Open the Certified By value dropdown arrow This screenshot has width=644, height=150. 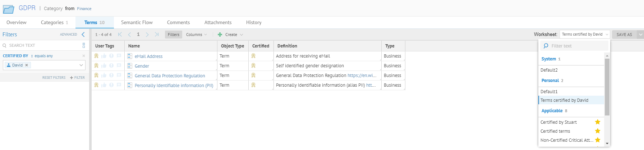pyautogui.click(x=81, y=65)
